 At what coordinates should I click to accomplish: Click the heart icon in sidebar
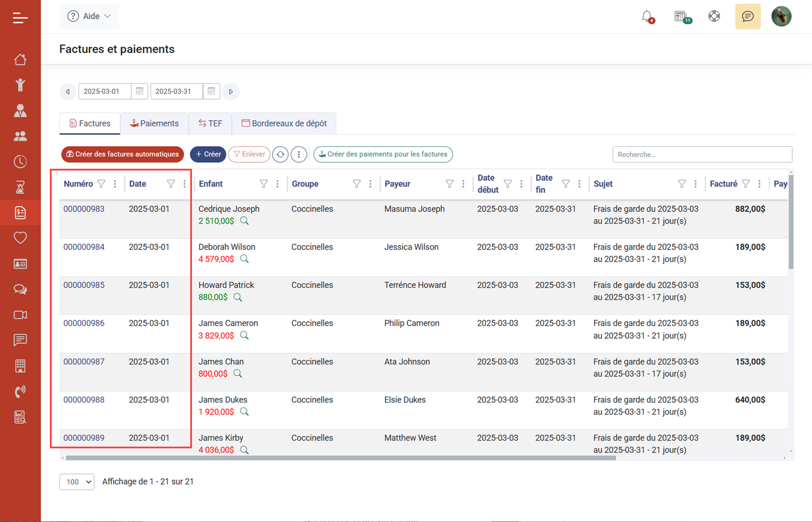[20, 238]
